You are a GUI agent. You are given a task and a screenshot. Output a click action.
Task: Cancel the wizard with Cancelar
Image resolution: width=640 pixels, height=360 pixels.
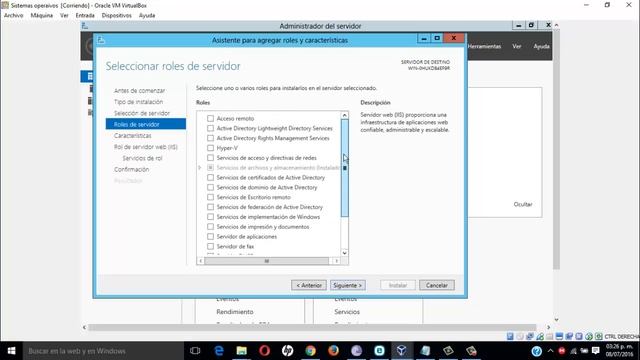[x=437, y=285]
